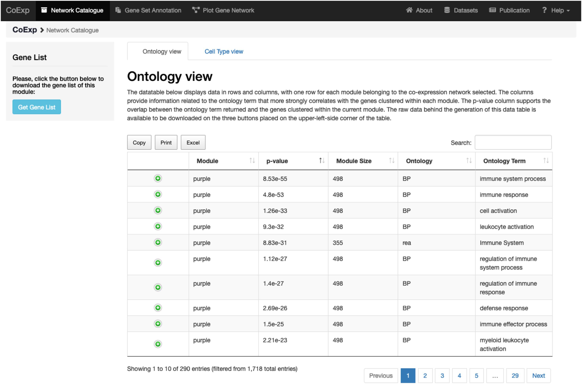Open the Datasets page
Screen dimensions: 582x392
(461, 11)
